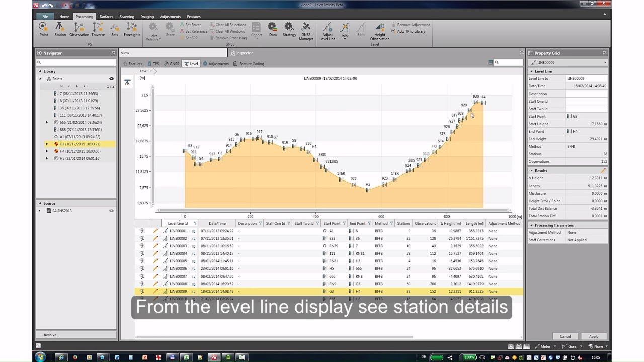Open the File menu
Viewport: 644px width, 362px height.
pyautogui.click(x=45, y=16)
